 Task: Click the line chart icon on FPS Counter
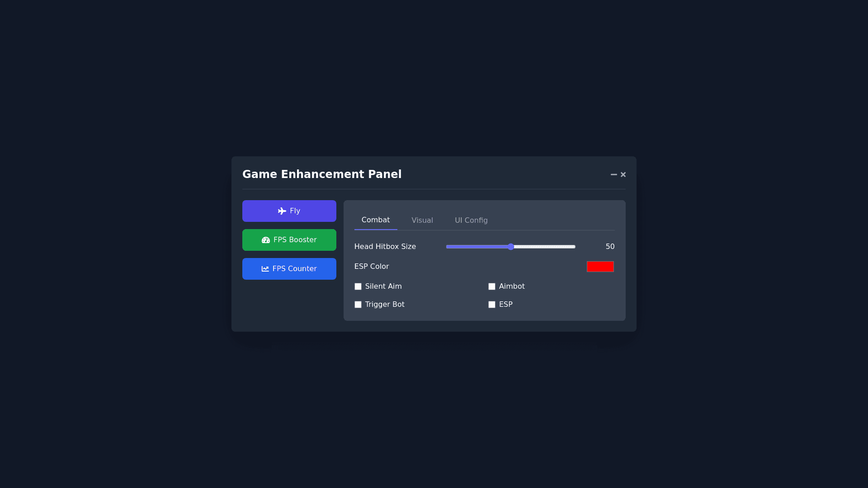click(265, 269)
